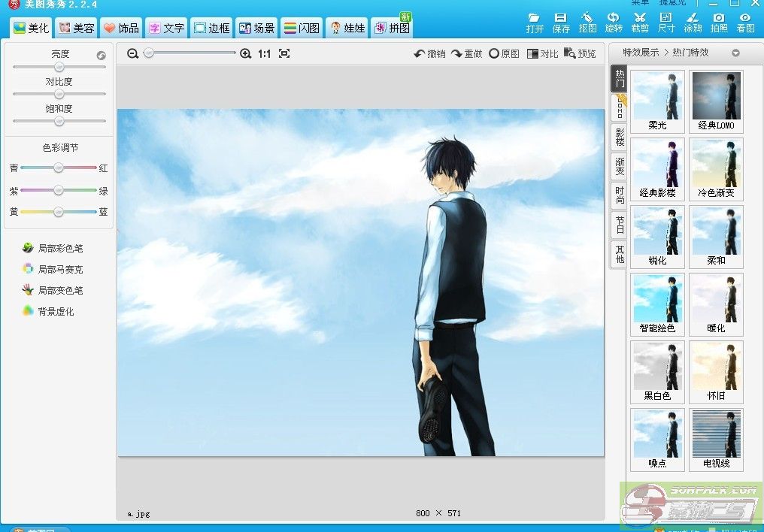Click the 紫-绿 color balance slider
This screenshot has height=532, width=764.
tap(59, 190)
